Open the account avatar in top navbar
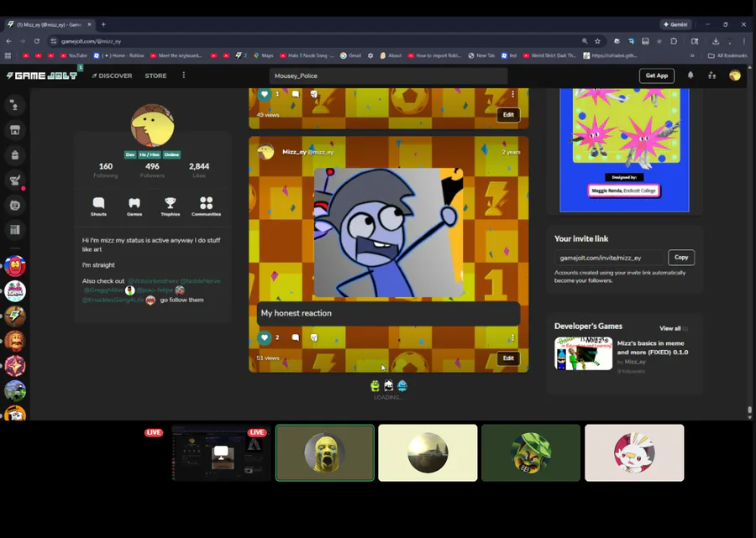 [735, 76]
